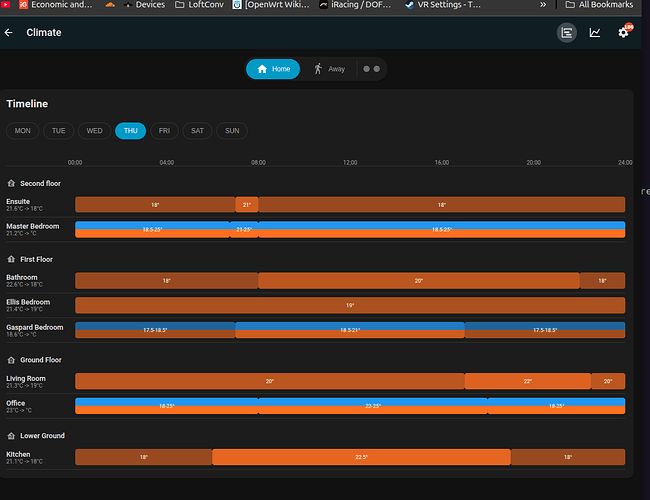The height and width of the screenshot is (500, 650).
Task: Select the FRI day tab
Action: [163, 131]
